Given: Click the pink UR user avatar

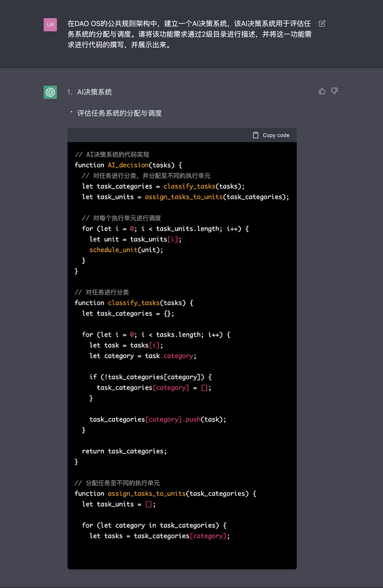Looking at the screenshot, I should point(50,24).
